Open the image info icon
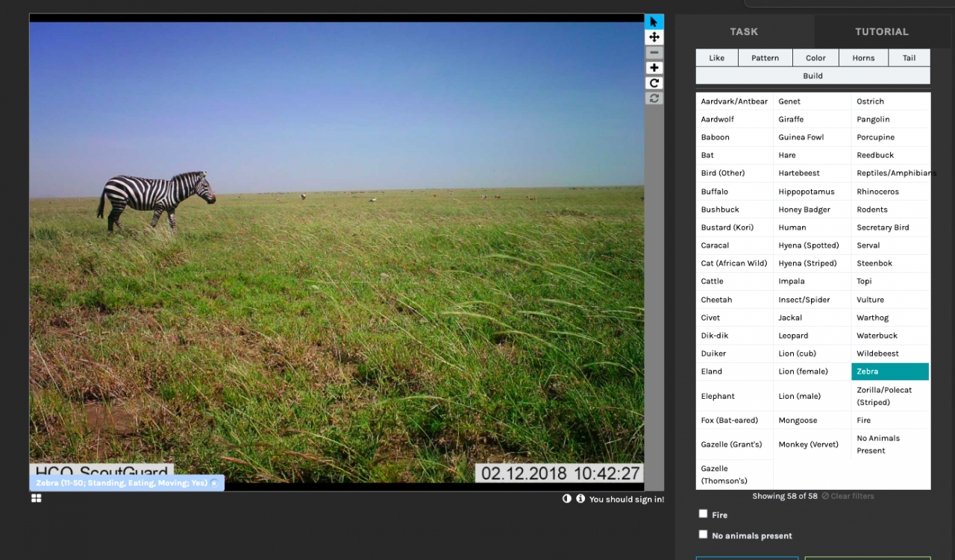 [580, 499]
